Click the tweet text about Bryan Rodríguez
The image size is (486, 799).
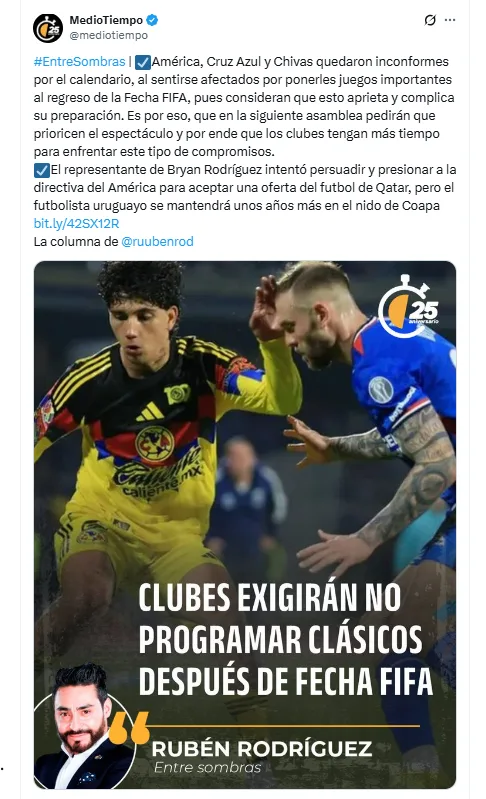(245, 188)
